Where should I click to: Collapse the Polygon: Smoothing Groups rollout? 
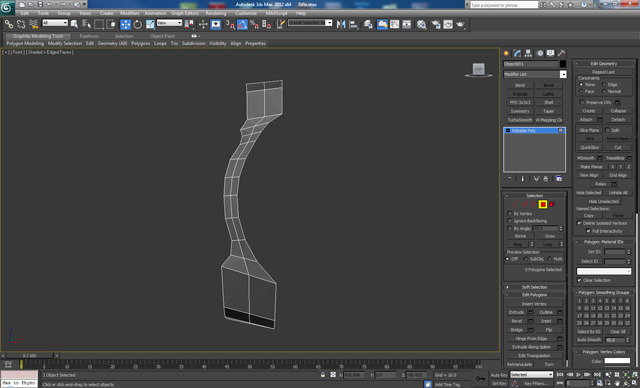(604, 293)
